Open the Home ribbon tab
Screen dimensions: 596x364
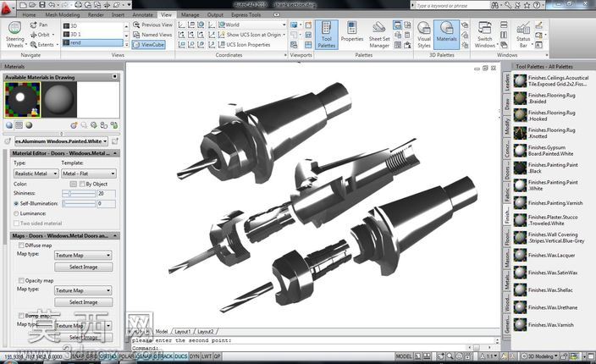click(29, 15)
